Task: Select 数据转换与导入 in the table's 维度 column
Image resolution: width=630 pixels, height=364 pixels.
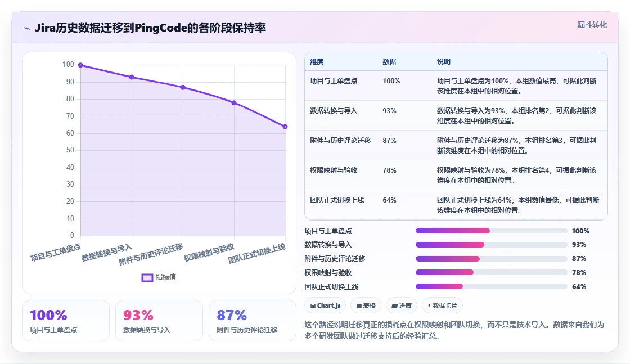Action: click(334, 110)
